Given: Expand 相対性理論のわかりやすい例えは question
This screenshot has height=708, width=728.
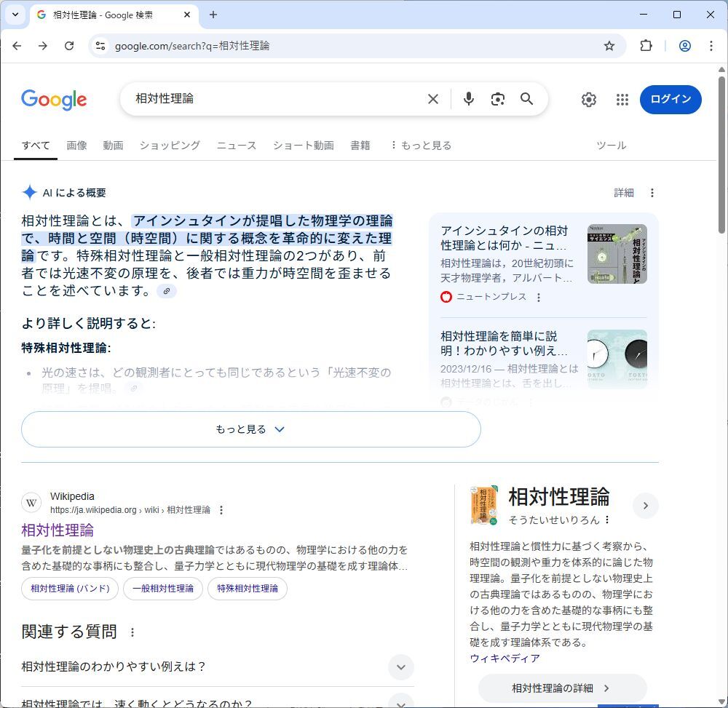Looking at the screenshot, I should click(x=217, y=667).
